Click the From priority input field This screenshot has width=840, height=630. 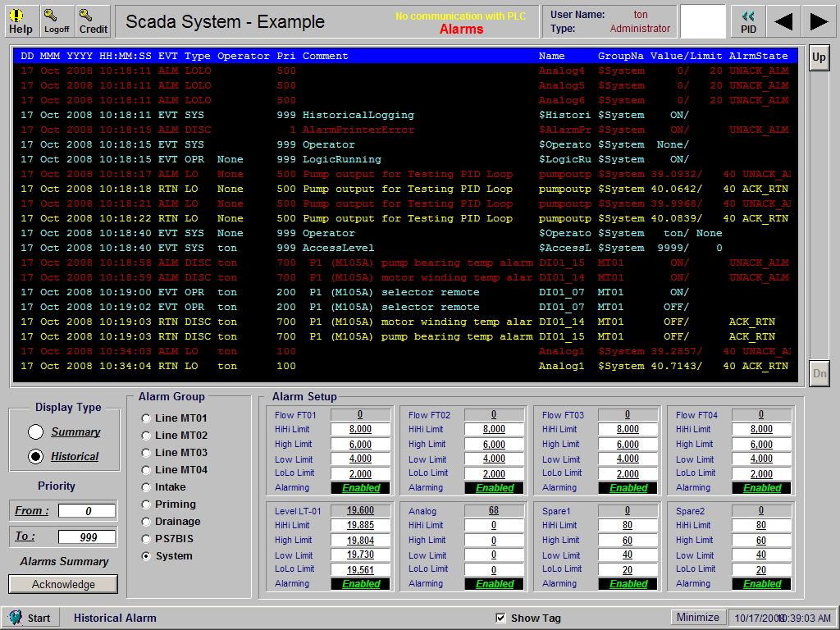tap(87, 510)
